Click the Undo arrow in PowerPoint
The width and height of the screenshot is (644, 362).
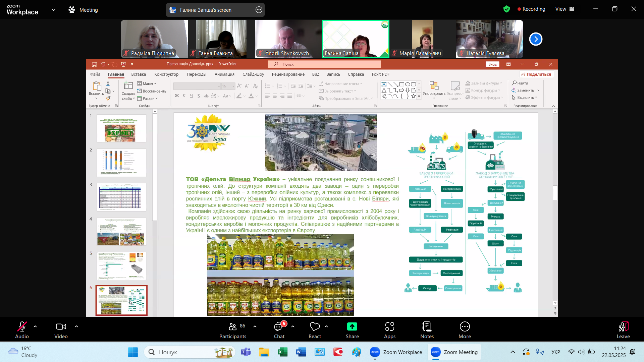[x=103, y=64]
